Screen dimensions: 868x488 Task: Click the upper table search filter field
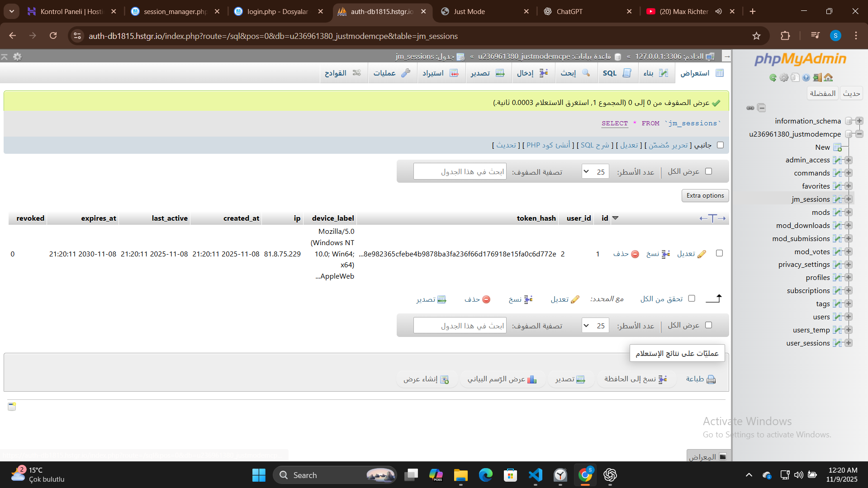pyautogui.click(x=460, y=172)
